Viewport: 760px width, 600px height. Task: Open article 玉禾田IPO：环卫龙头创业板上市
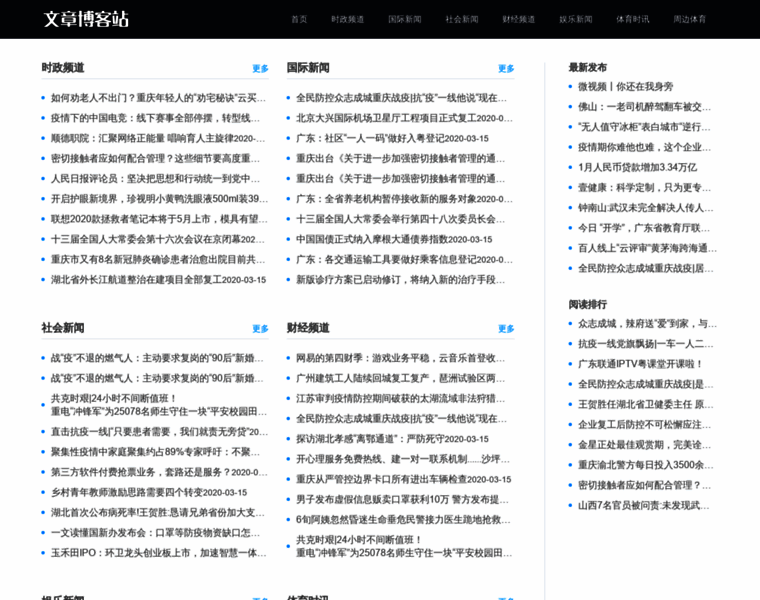tap(158, 553)
